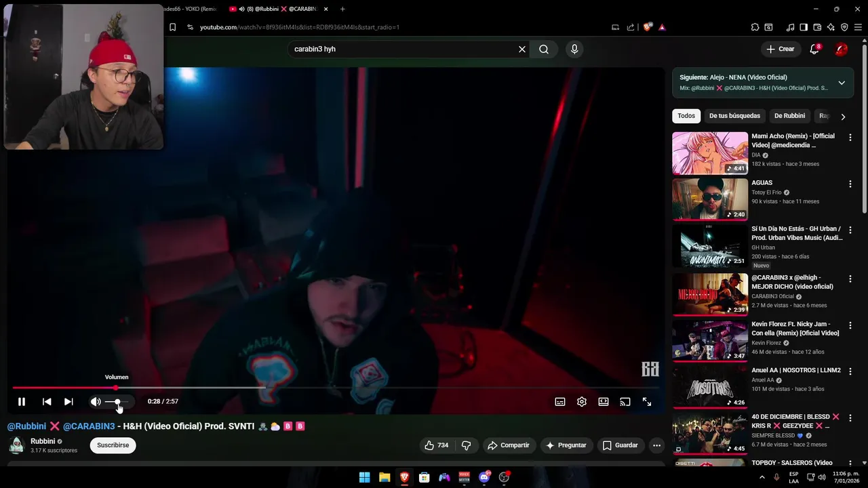868x488 pixels.
Task: Open options for 40 DE DICIEMBRE video
Action: tap(850, 418)
